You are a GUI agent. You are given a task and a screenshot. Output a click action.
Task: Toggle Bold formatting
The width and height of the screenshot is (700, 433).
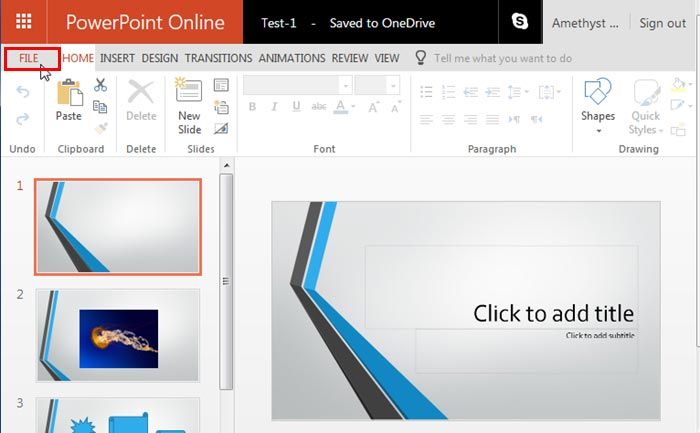[x=252, y=107]
